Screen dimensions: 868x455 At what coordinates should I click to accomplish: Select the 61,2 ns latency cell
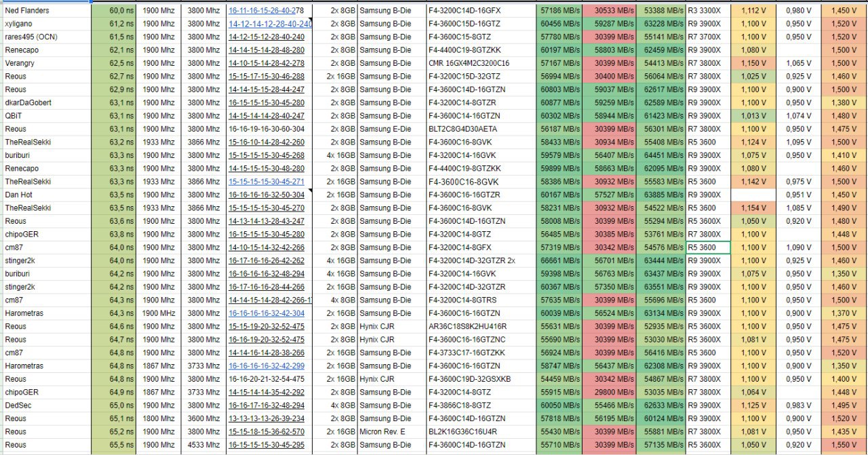(113, 24)
